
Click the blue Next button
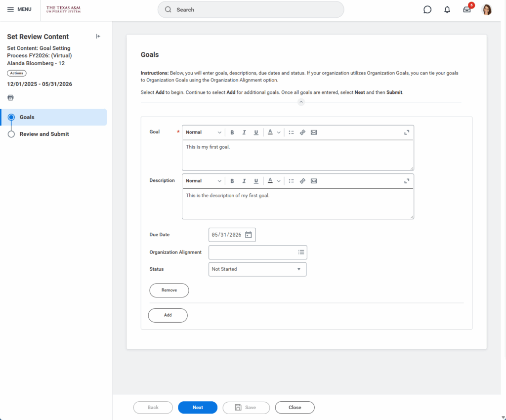pos(198,408)
